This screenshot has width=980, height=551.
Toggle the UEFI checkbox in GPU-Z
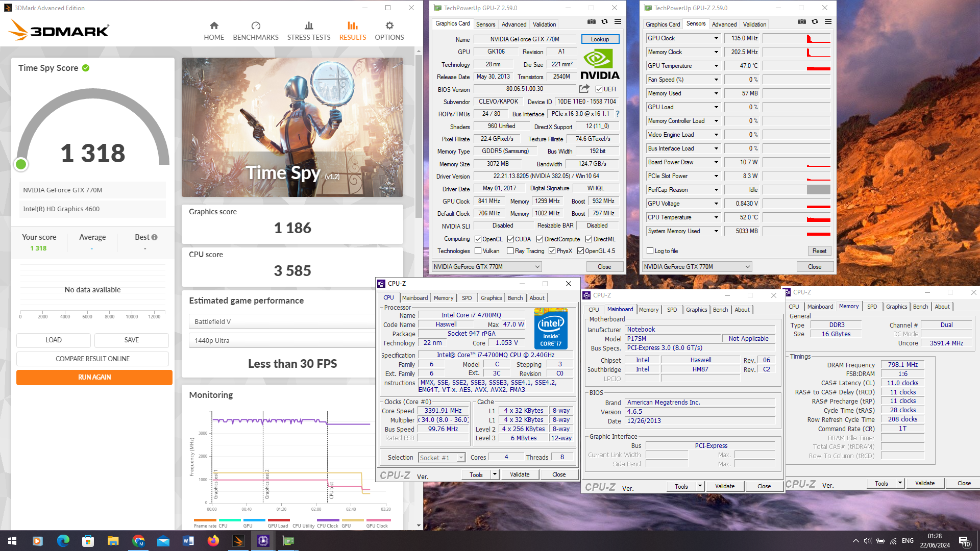pyautogui.click(x=599, y=89)
